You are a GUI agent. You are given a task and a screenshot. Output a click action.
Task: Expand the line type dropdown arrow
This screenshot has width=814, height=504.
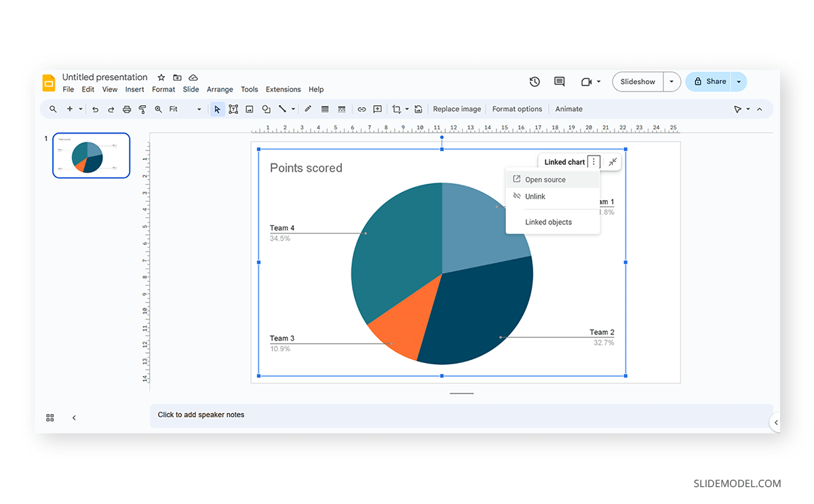pos(293,109)
